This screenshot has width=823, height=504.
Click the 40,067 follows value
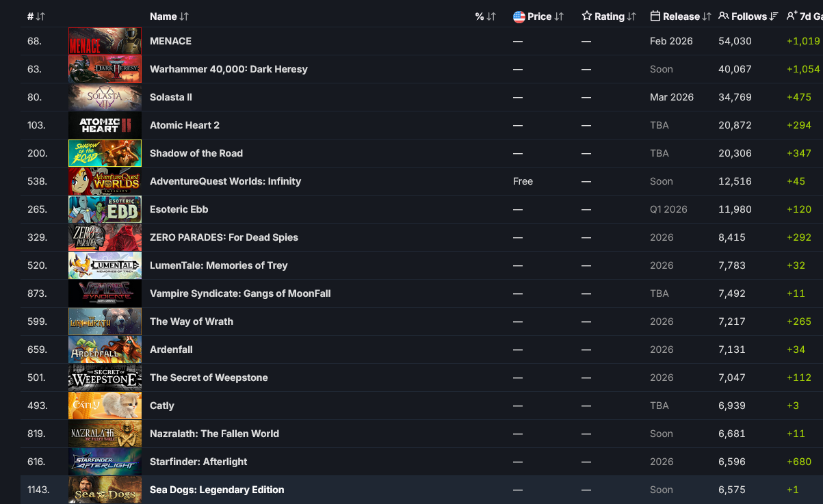coord(735,69)
